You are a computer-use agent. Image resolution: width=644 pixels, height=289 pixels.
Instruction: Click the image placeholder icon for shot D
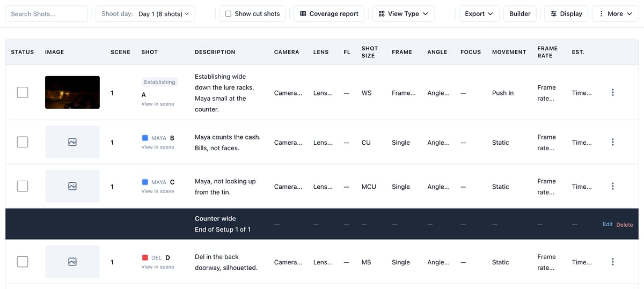72,262
